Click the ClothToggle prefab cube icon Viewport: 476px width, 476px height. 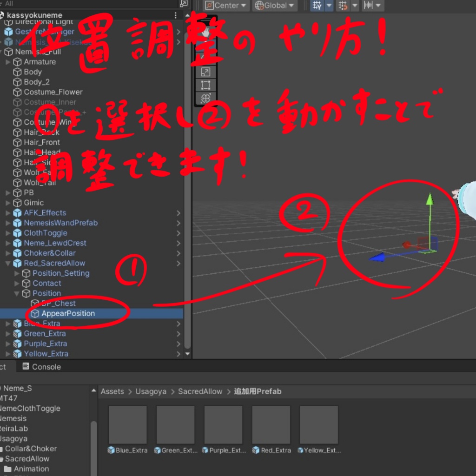(x=17, y=233)
